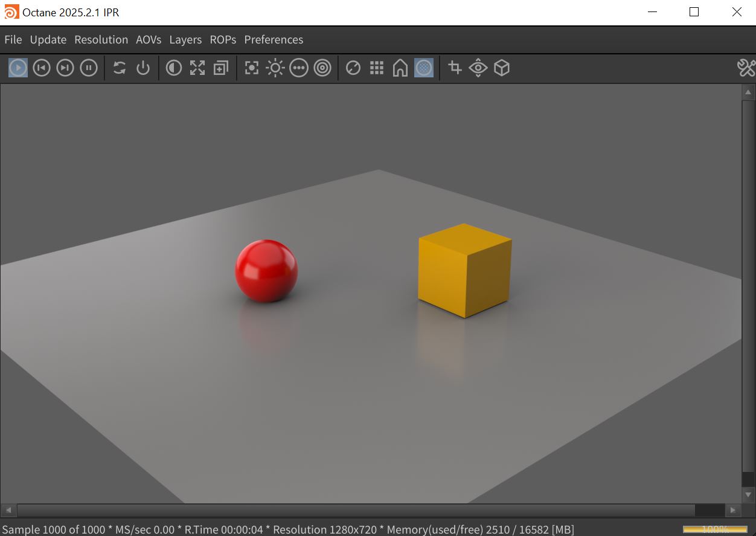Click the sun lighting icon

(x=275, y=68)
